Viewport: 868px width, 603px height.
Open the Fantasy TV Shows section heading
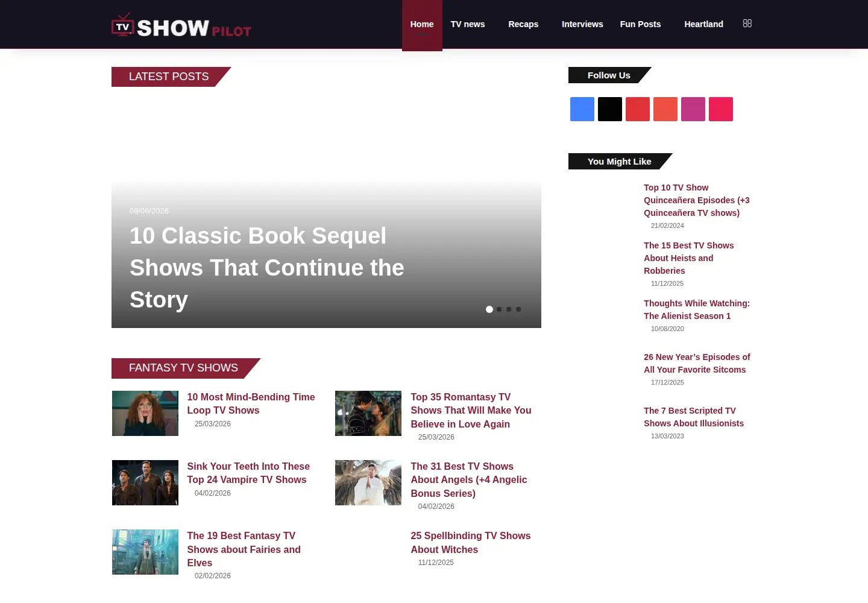click(183, 368)
